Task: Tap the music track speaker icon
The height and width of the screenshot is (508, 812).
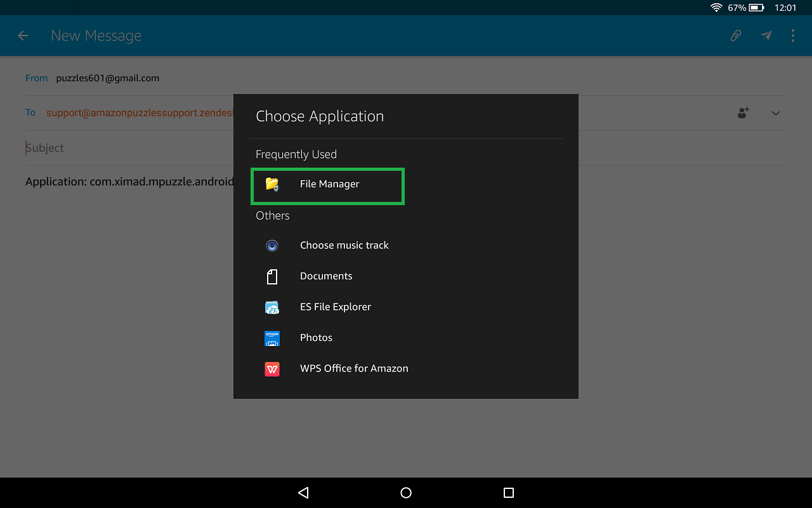Action: click(x=272, y=246)
